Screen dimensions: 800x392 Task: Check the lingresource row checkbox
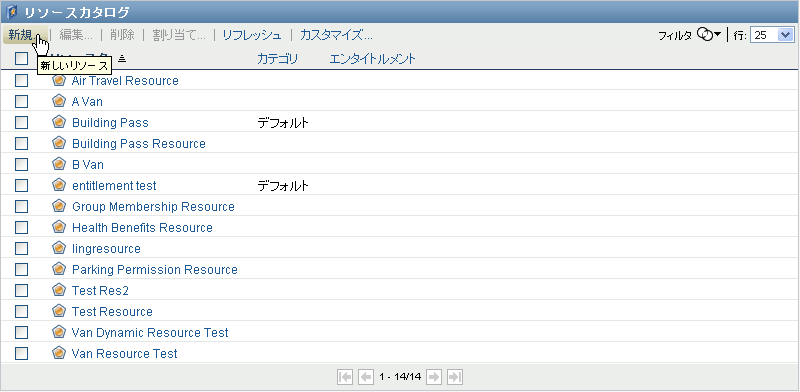tap(21, 248)
